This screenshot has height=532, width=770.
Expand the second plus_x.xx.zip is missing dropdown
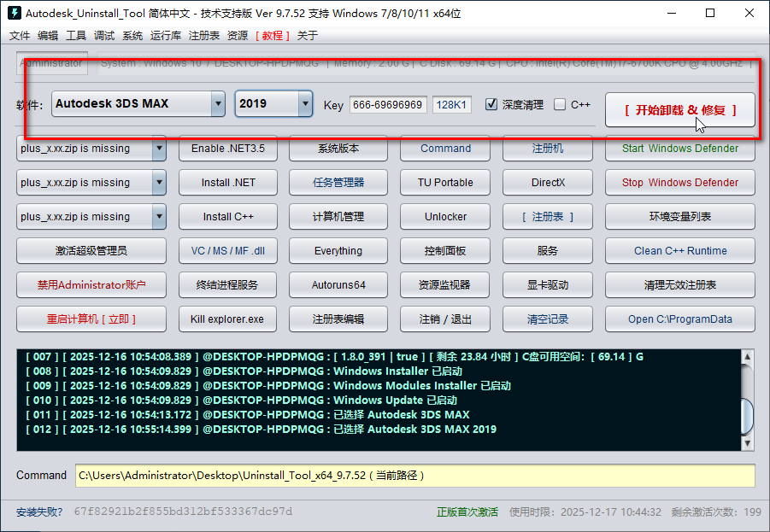[159, 183]
